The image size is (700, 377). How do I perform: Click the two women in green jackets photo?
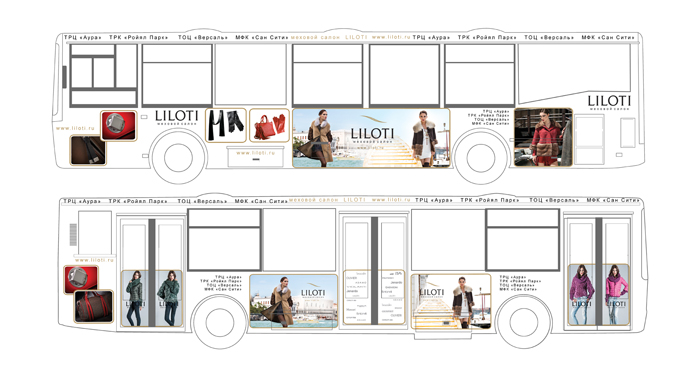(x=152, y=298)
